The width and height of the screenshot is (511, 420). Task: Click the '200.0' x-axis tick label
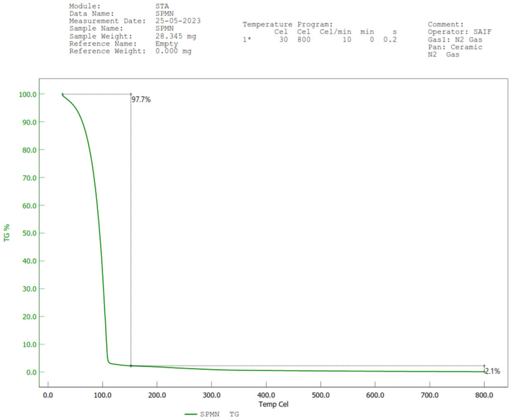(x=157, y=395)
